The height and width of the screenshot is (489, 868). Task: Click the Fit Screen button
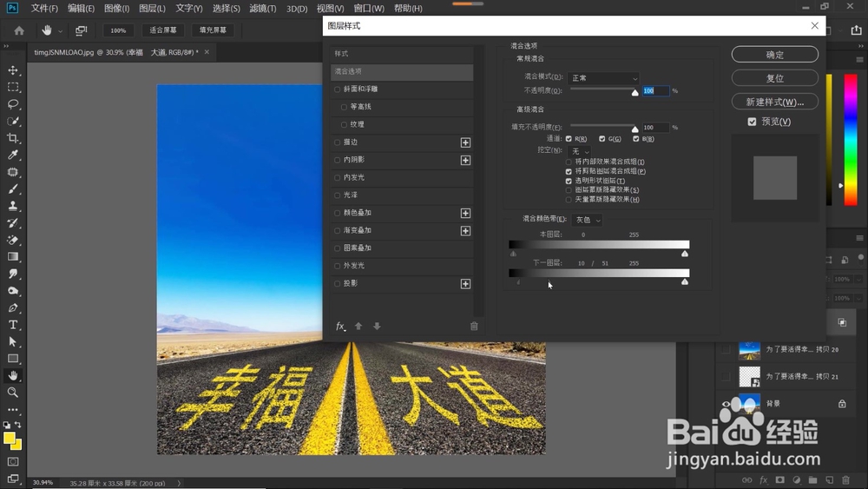click(x=163, y=30)
